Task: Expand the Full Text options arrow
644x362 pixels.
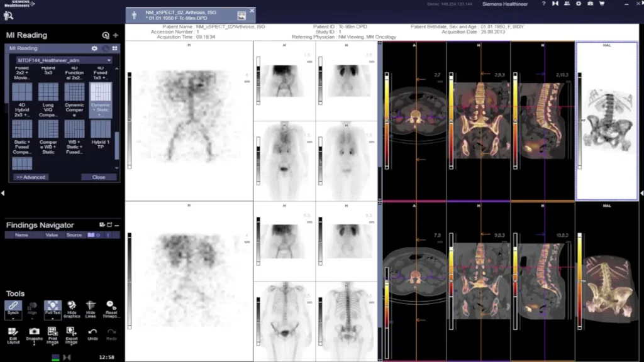Action: click(53, 319)
